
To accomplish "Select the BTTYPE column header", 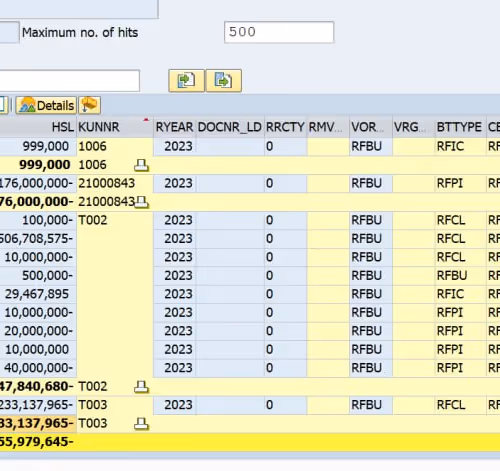I will coord(460,127).
